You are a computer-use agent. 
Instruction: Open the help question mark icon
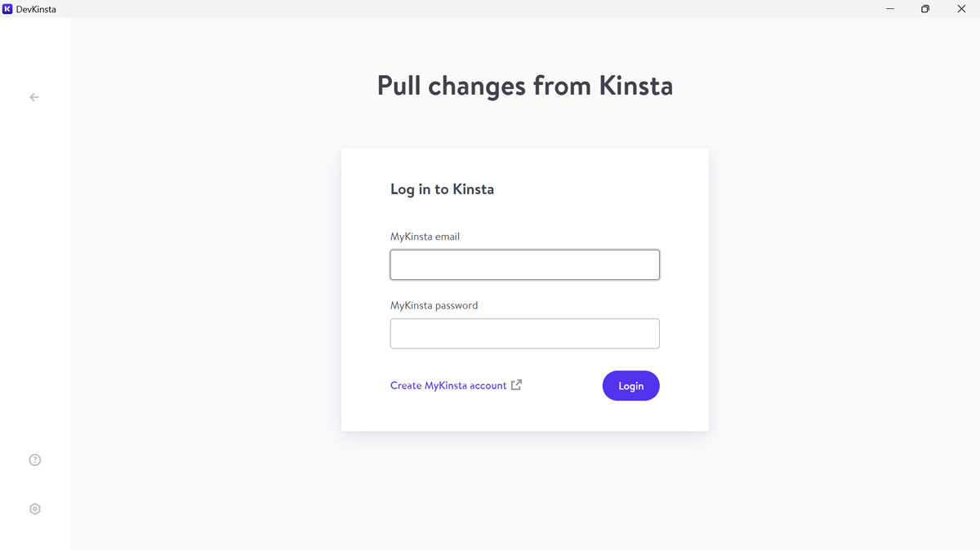click(x=34, y=460)
